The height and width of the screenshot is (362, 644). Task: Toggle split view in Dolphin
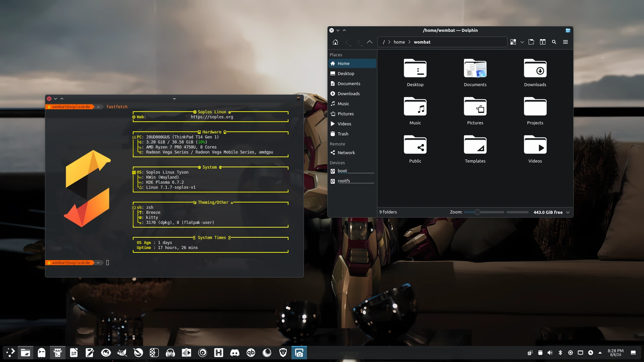543,42
